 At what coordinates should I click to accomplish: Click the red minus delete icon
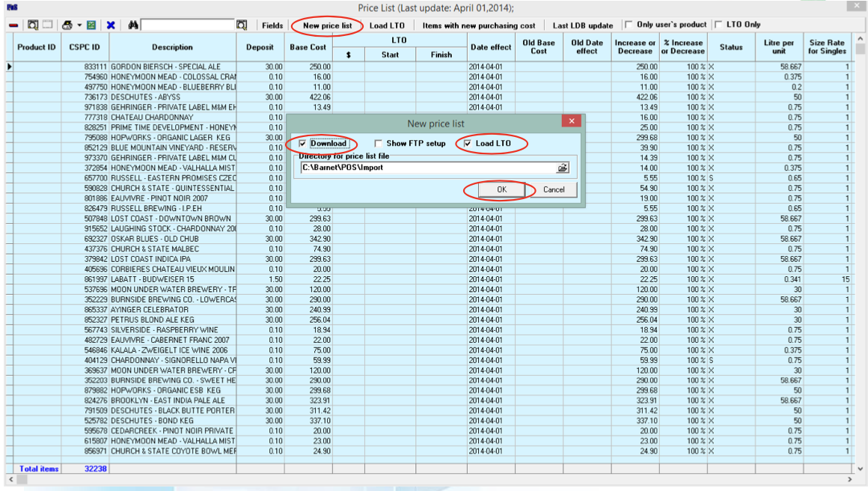(x=13, y=25)
